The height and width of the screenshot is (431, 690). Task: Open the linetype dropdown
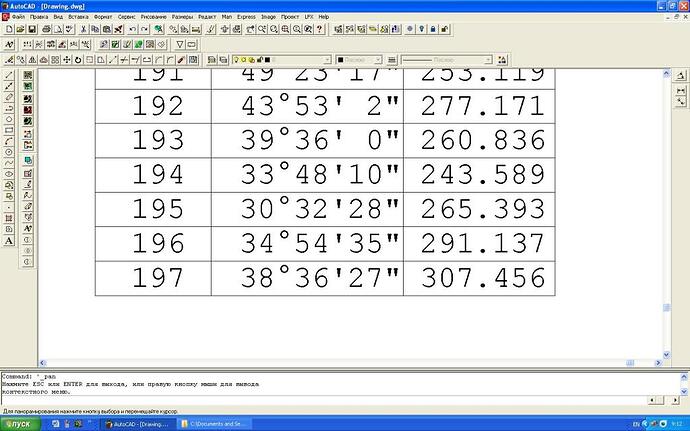[x=488, y=60]
